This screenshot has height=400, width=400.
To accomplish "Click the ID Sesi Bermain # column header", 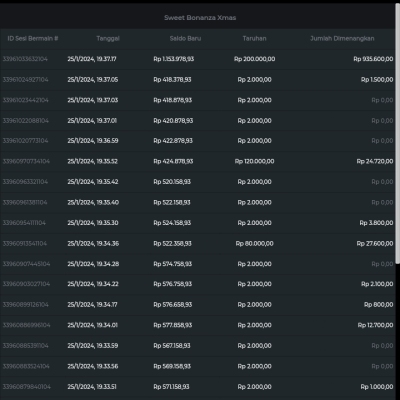I will [33, 38].
